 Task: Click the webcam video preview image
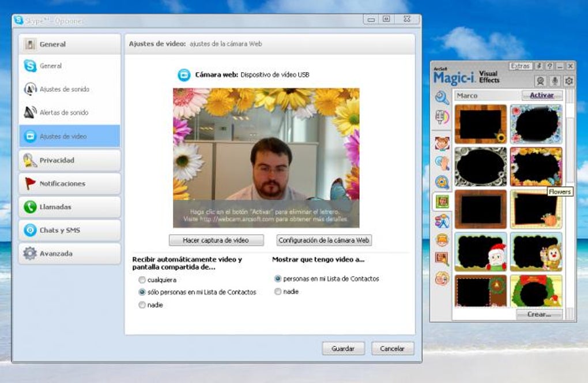pyautogui.click(x=266, y=158)
